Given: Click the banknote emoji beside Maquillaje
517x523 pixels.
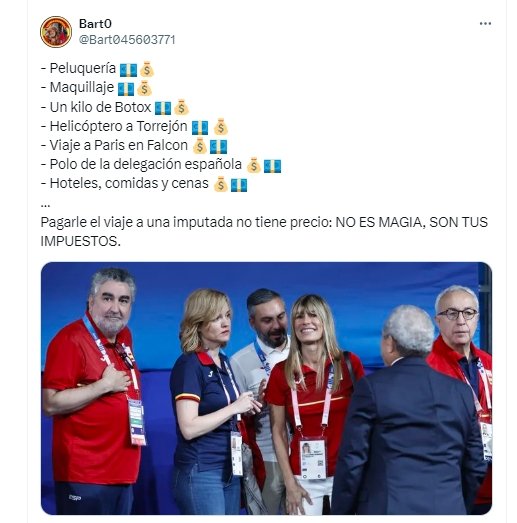Looking at the screenshot, I should [x=126, y=89].
